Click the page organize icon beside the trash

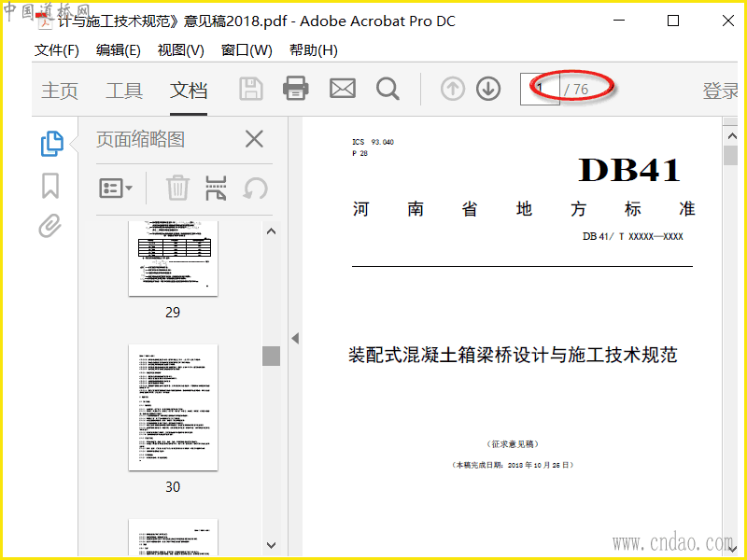click(216, 188)
